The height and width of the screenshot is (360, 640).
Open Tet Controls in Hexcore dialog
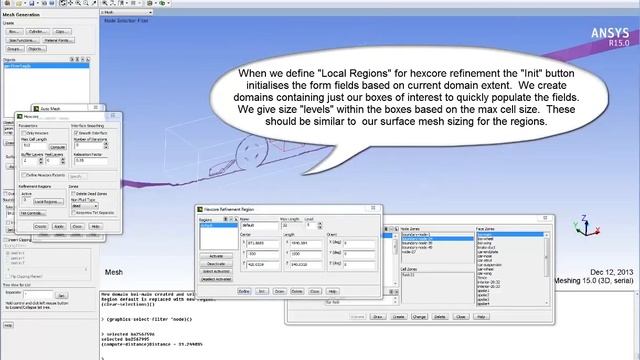click(33, 213)
